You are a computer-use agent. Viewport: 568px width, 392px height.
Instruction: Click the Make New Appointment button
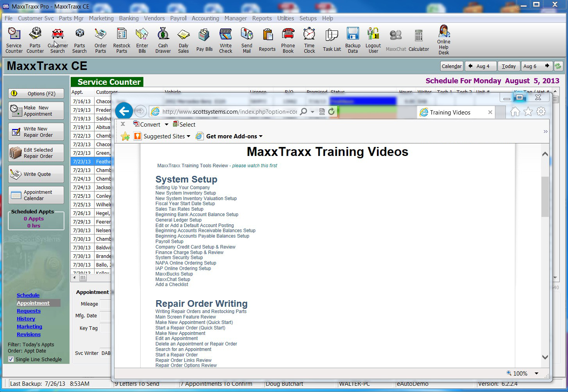(36, 111)
